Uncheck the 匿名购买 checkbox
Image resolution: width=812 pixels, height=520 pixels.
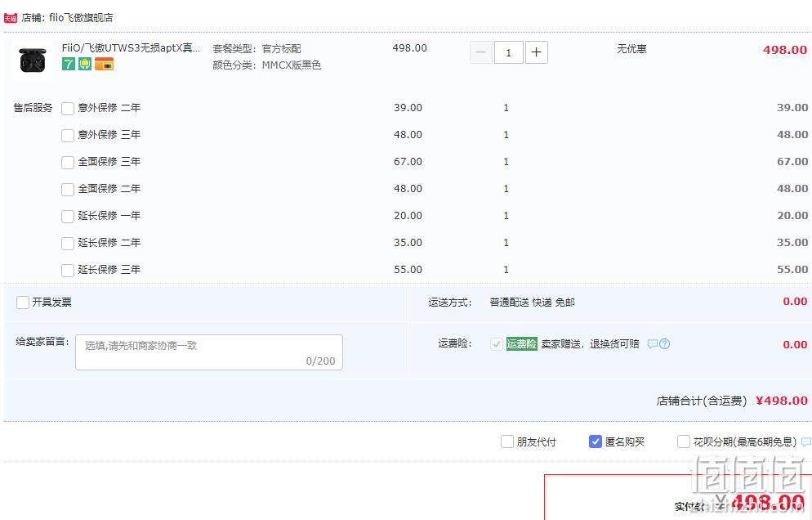[x=596, y=442]
